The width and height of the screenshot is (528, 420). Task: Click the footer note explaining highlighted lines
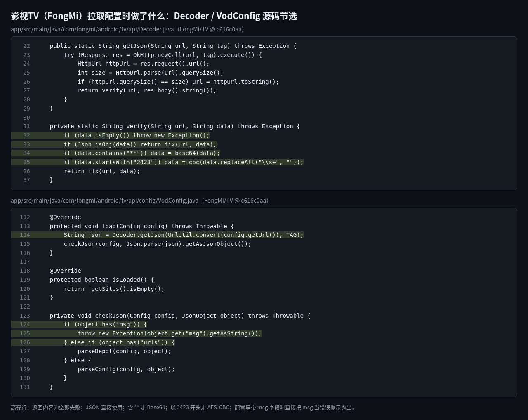184,408
